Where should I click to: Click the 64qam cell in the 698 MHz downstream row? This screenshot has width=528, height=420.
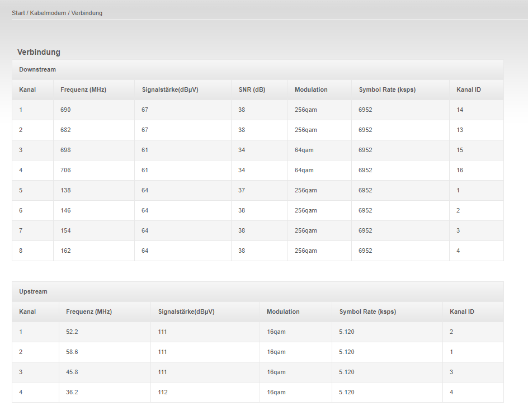[319, 150]
